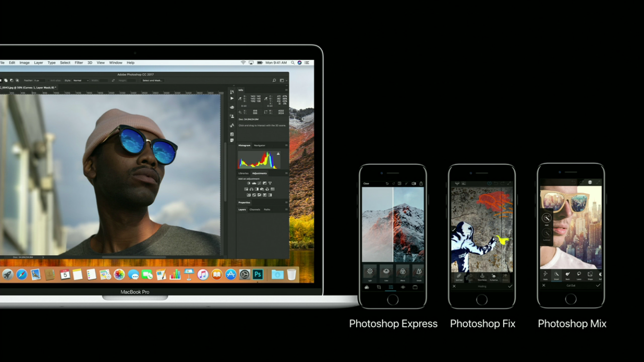
Task: Open the Adjustments panel options menu
Action: pyautogui.click(x=286, y=173)
